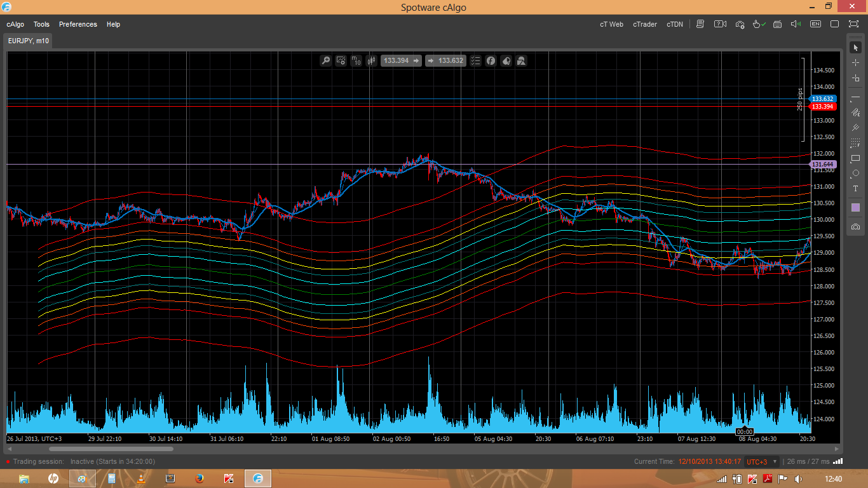Screen dimensions: 868x488
Task: Toggle one-click trading hand icon
Action: tap(758, 24)
